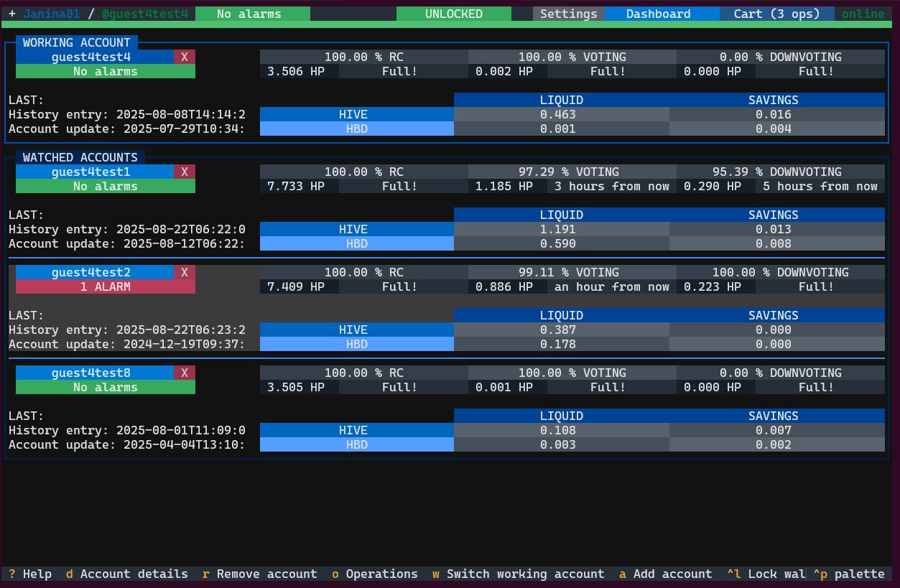Click Operations in footer bar
The width and height of the screenshot is (900, 588).
(x=375, y=574)
